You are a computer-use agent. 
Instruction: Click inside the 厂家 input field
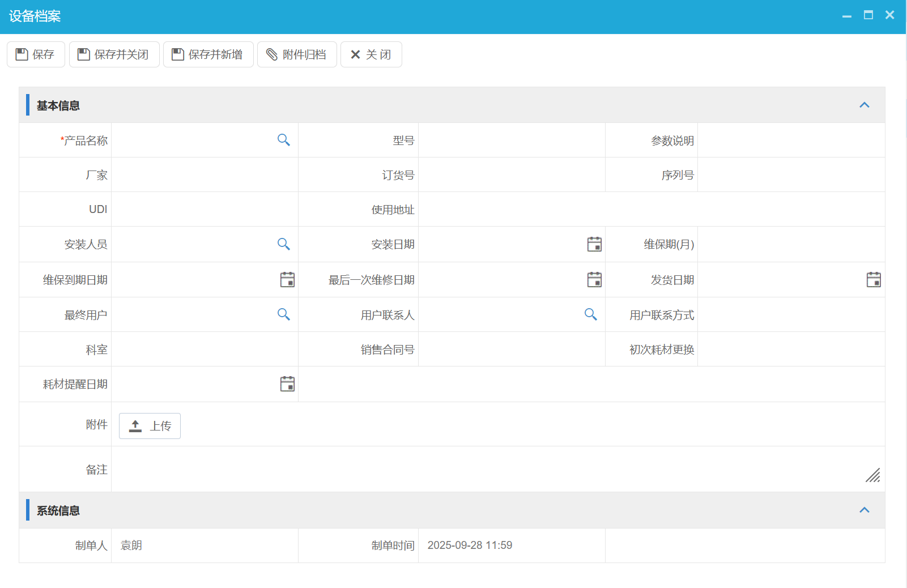click(204, 174)
